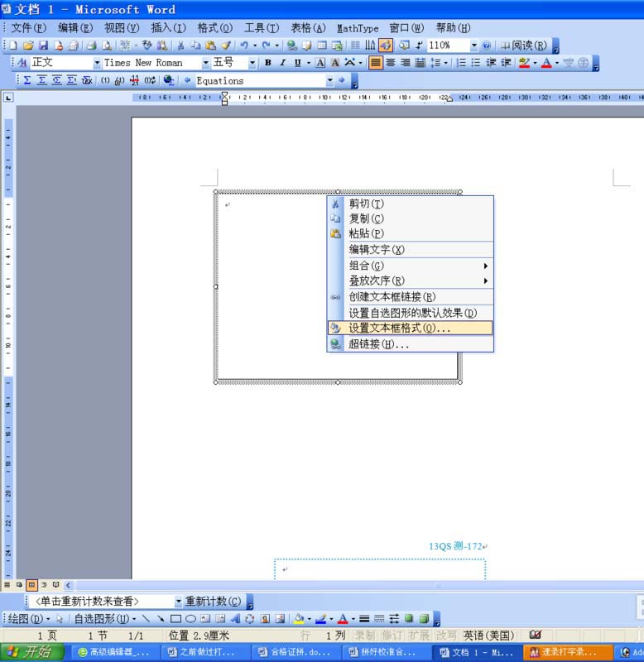The height and width of the screenshot is (662, 644).
Task: Click the numbered list icon
Action: [461, 63]
